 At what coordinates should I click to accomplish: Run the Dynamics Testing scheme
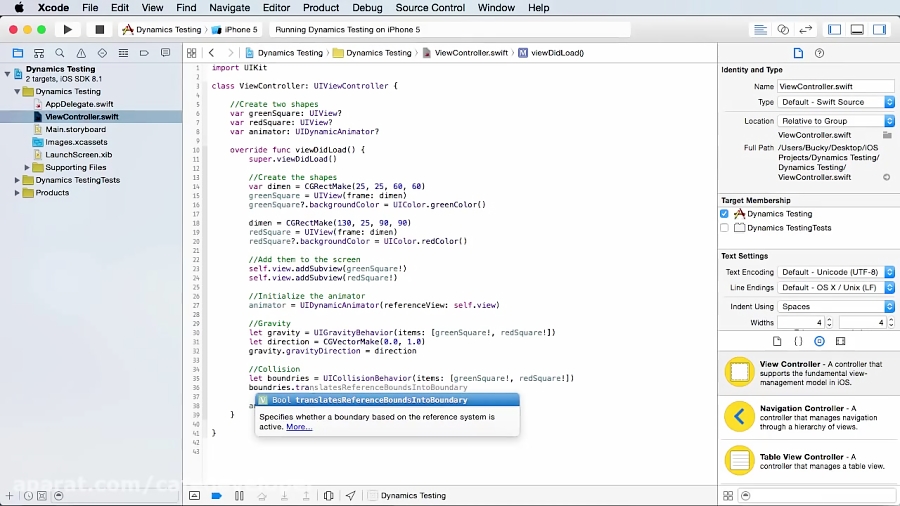click(x=68, y=29)
